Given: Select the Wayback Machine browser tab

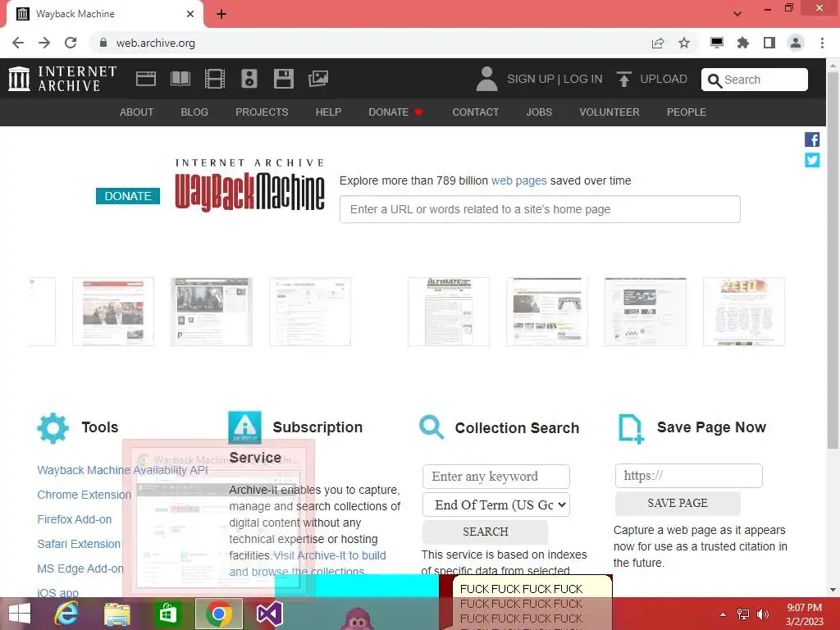Looking at the screenshot, I should point(104,14).
